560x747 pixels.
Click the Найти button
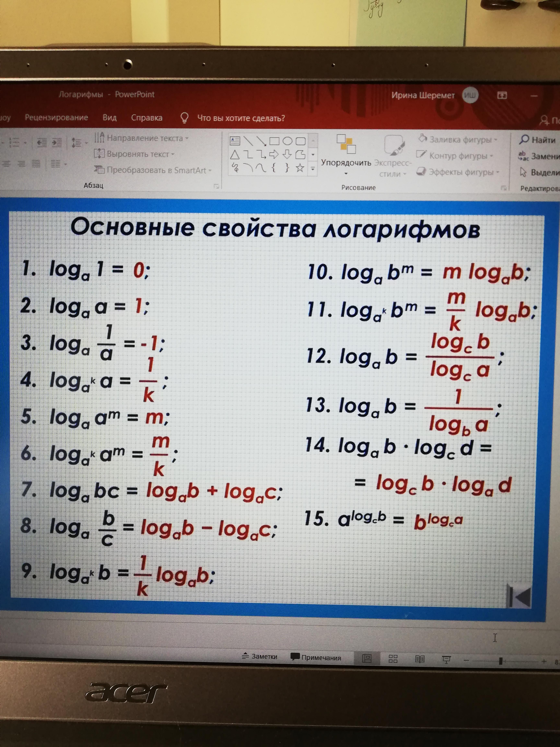(537, 139)
